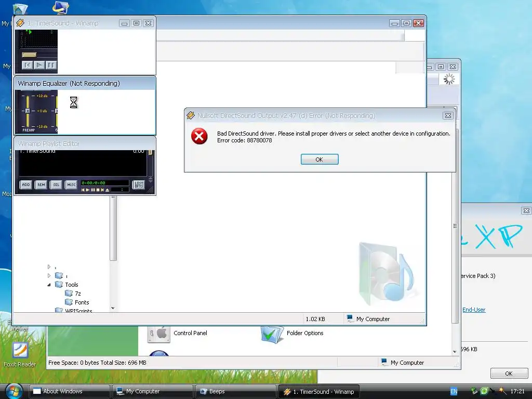Click the black arrow tray icon
This screenshot has width=532, height=399.
tap(493, 391)
